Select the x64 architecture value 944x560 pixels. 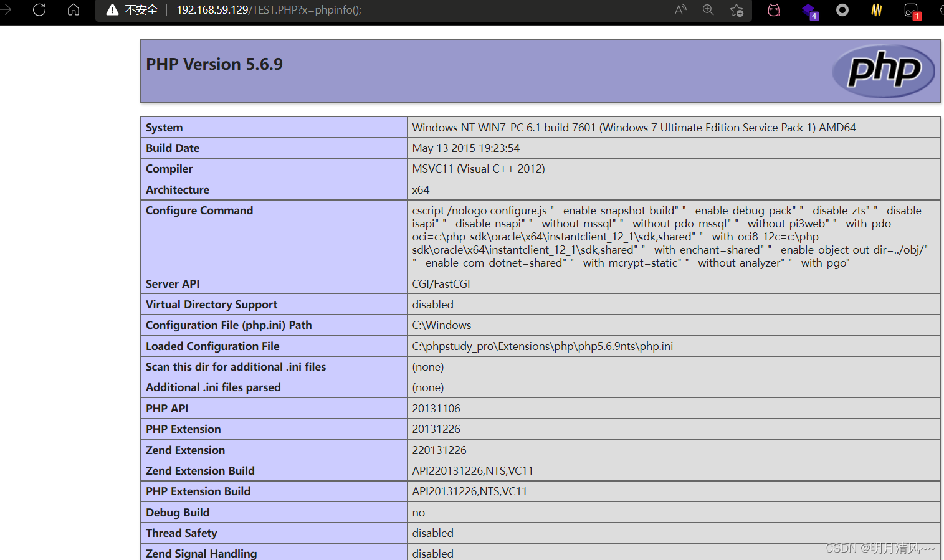point(421,190)
